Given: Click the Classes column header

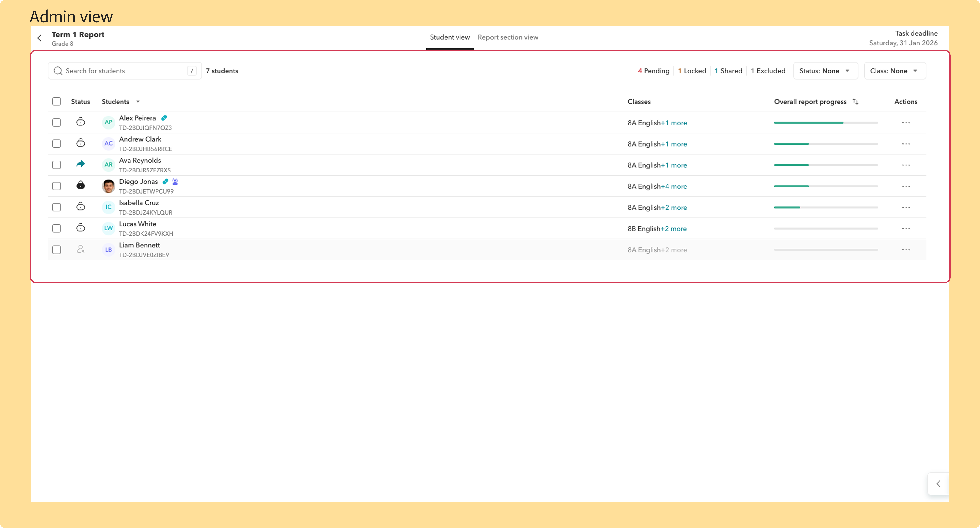Looking at the screenshot, I should tap(639, 102).
